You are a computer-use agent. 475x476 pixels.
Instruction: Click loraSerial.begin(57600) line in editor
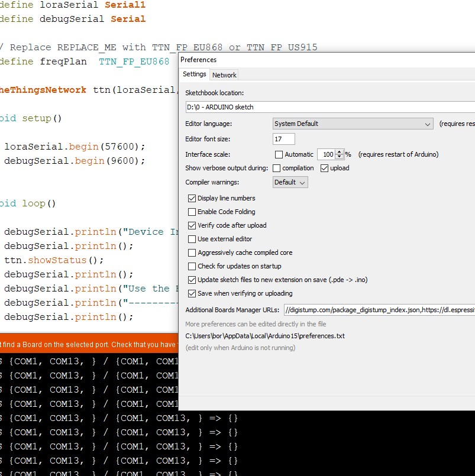[x=75, y=147]
